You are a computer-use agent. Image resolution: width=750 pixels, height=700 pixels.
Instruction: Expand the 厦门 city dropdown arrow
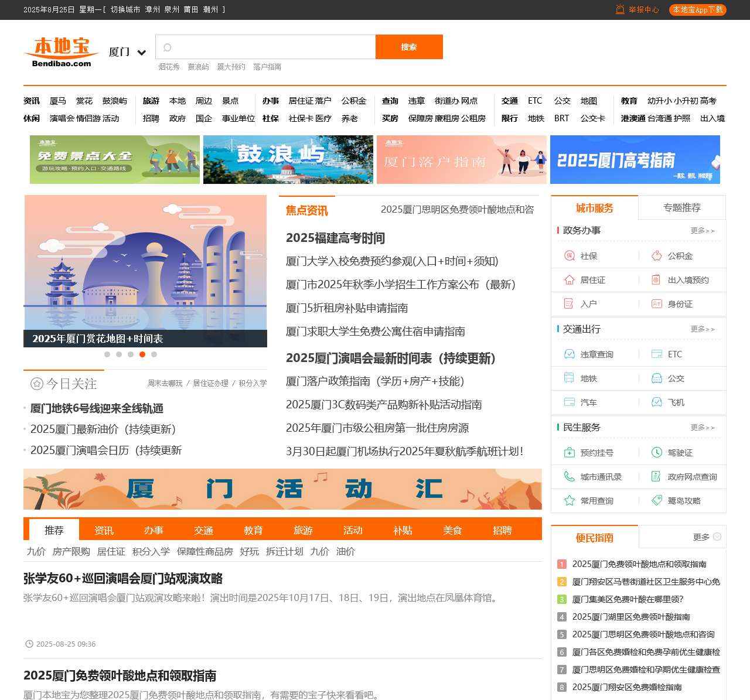tap(141, 53)
